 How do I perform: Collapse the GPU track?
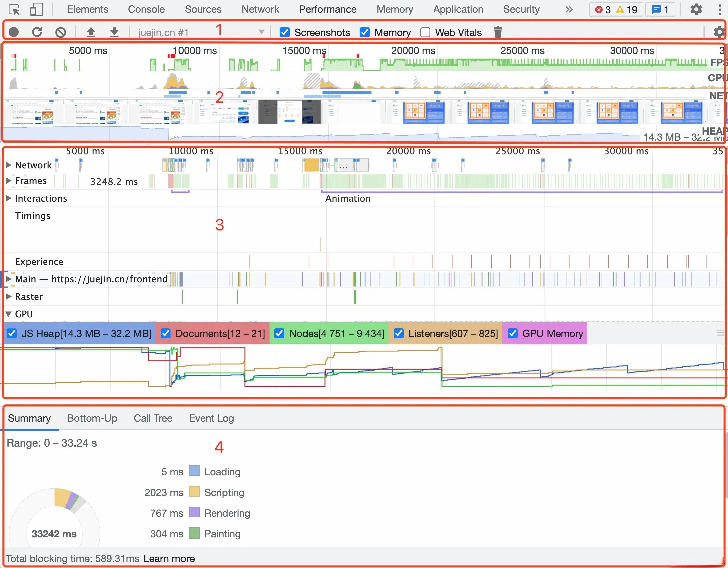(x=9, y=314)
